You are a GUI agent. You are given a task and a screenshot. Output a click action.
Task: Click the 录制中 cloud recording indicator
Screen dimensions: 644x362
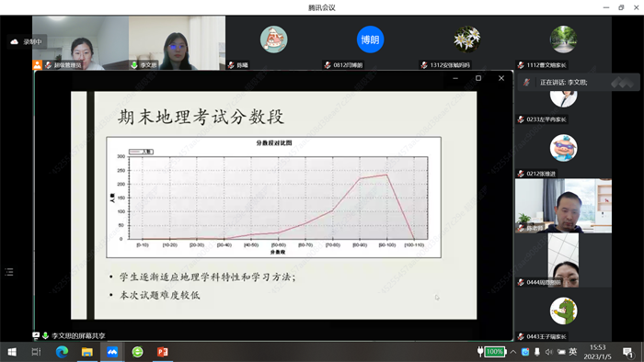(27, 42)
